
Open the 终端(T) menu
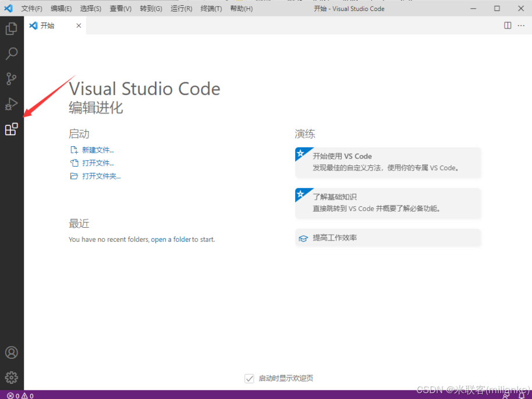click(211, 9)
